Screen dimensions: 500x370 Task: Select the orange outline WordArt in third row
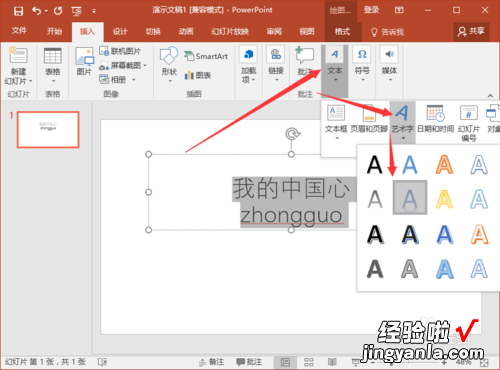pos(479,234)
